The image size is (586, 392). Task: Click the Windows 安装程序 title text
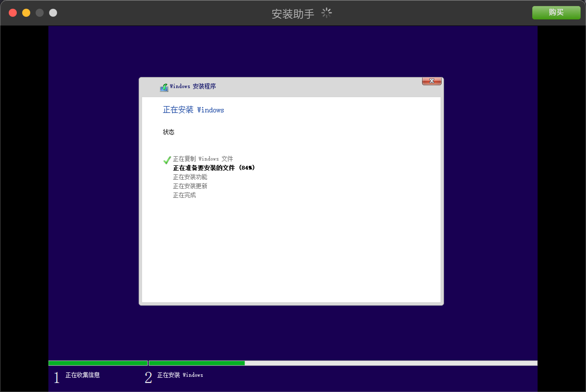pyautogui.click(x=193, y=86)
